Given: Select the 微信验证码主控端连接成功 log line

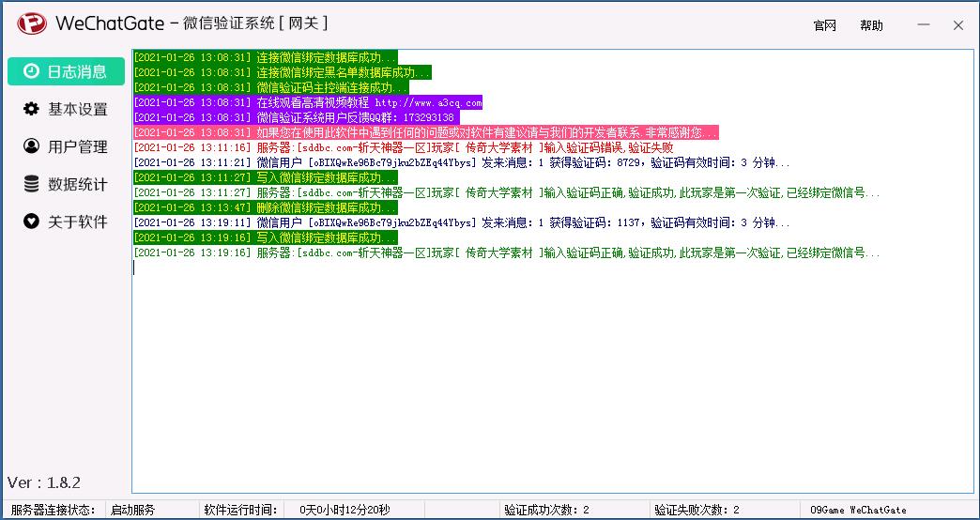Looking at the screenshot, I should tap(271, 87).
